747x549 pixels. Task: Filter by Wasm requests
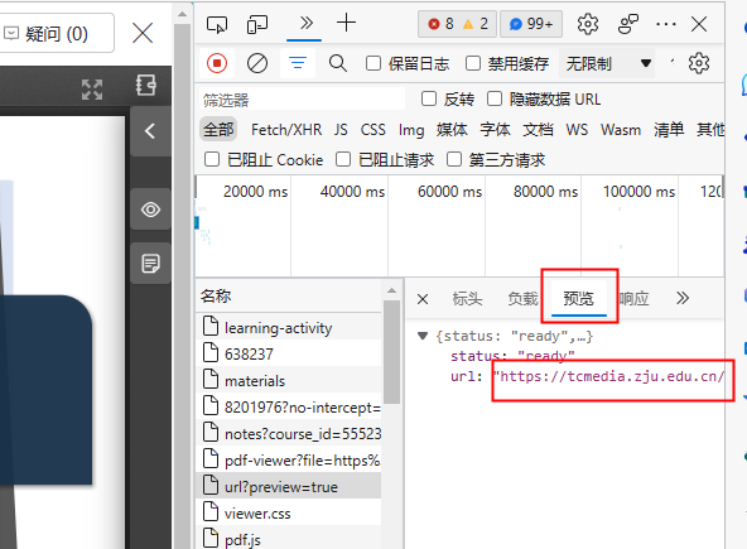pos(621,130)
